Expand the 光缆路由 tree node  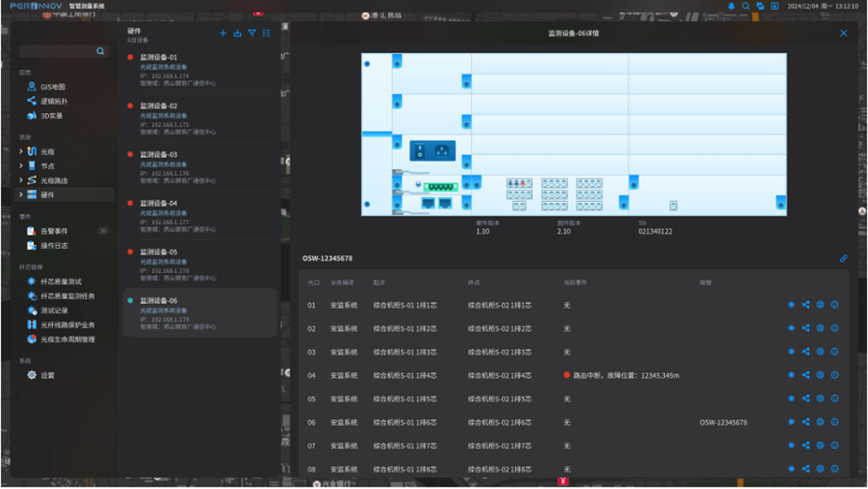[x=22, y=180]
